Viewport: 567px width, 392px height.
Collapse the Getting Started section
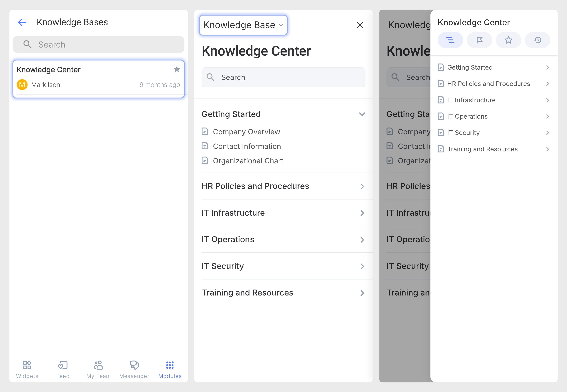click(x=362, y=114)
